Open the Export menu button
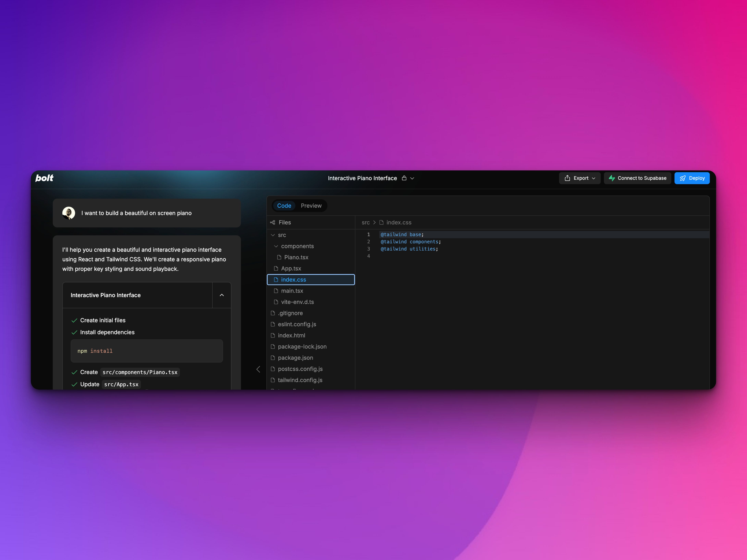This screenshot has height=560, width=747. tap(579, 178)
